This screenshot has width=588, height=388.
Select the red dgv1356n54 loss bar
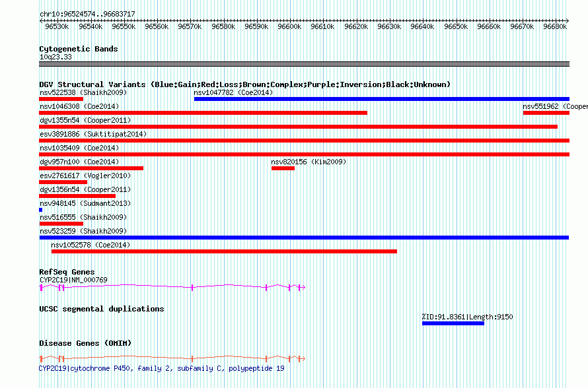click(x=77, y=196)
